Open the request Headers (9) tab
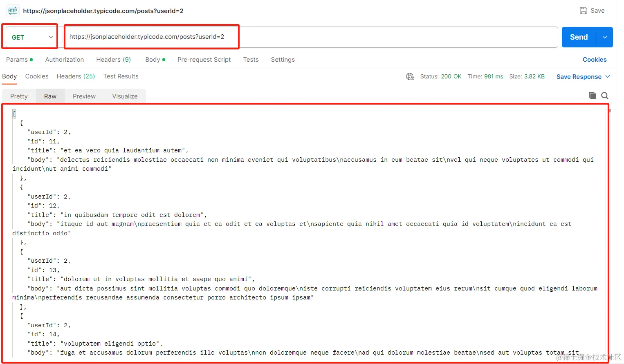The image size is (624, 364). pyautogui.click(x=114, y=60)
